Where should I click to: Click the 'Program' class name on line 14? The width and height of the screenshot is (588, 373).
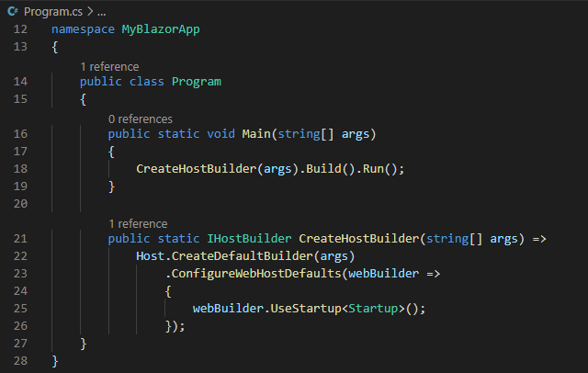[197, 82]
